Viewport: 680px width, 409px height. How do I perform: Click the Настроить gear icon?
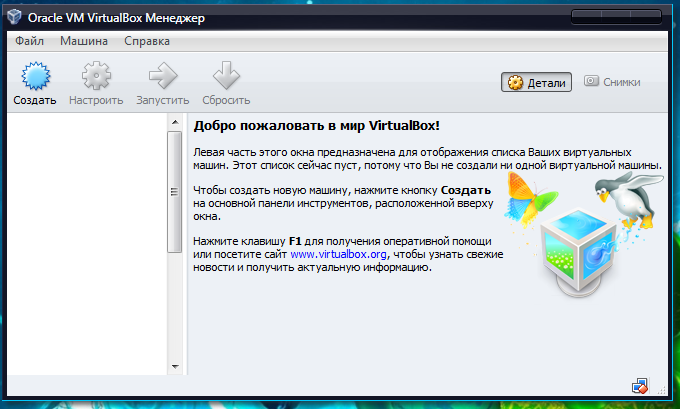[96, 75]
